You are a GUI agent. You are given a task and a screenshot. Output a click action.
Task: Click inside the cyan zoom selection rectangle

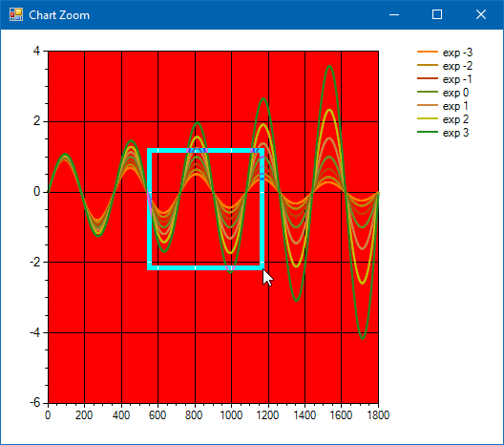coord(206,209)
